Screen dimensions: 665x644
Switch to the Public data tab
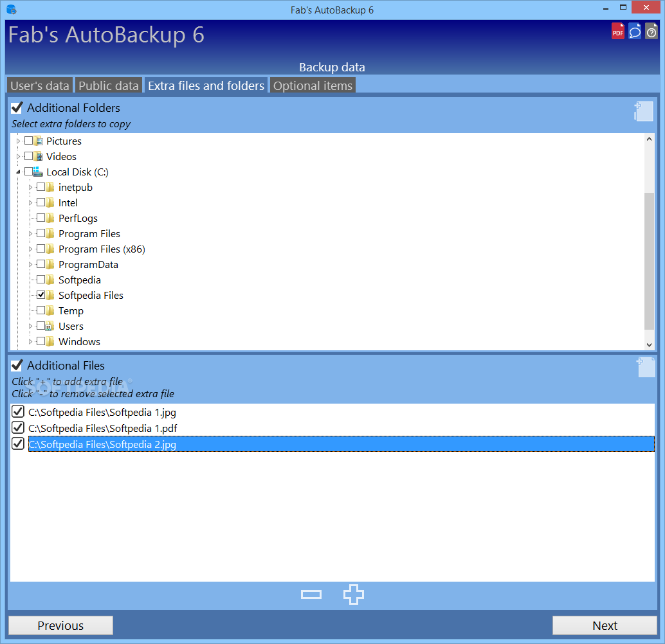coord(109,85)
